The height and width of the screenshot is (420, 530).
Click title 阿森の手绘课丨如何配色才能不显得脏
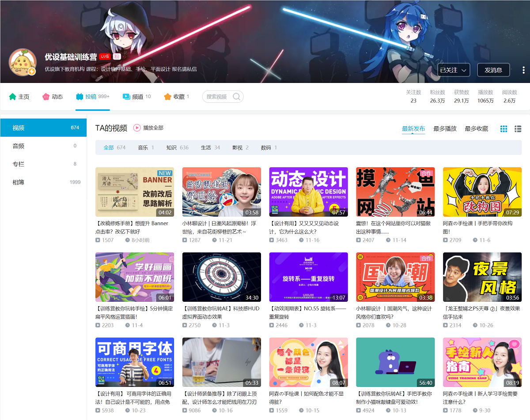(307, 397)
